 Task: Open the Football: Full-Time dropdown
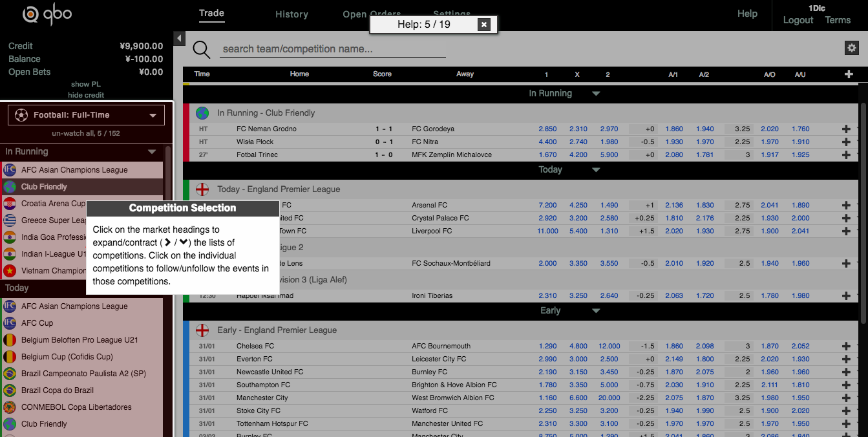click(x=86, y=115)
